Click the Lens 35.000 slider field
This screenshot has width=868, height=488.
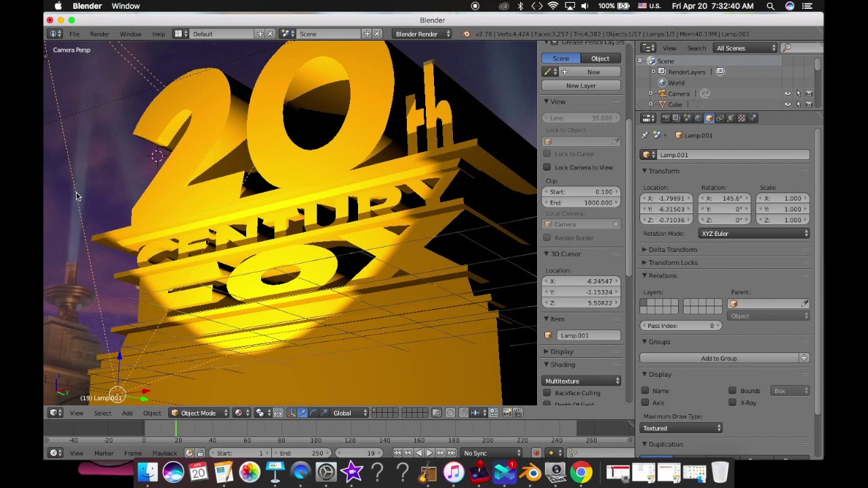pos(581,118)
